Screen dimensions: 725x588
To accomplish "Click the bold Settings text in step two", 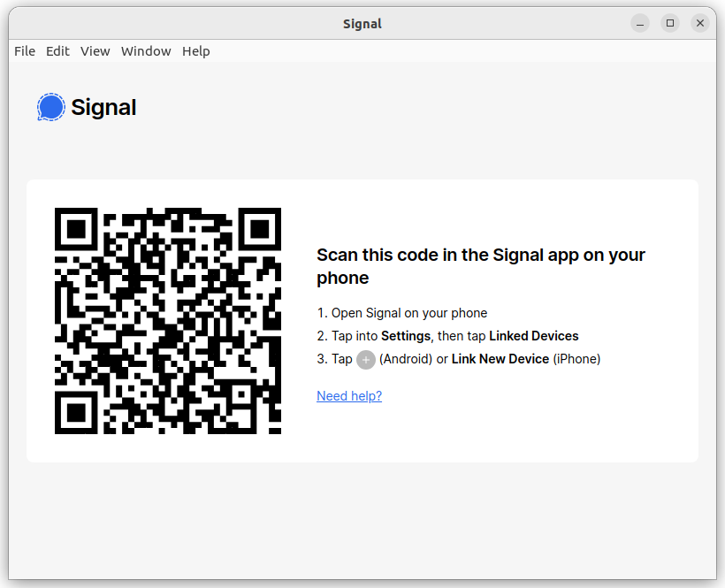I will click(406, 336).
